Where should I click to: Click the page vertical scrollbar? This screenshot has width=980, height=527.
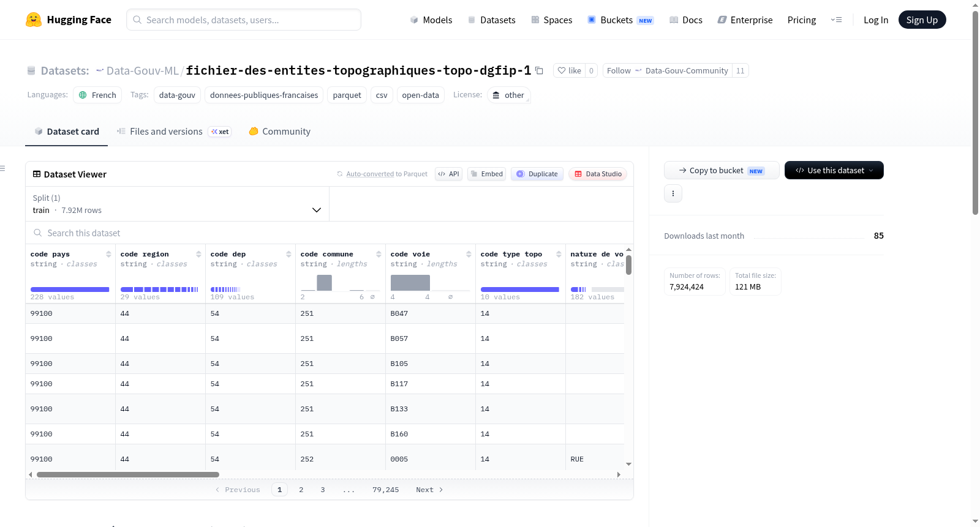(976, 113)
